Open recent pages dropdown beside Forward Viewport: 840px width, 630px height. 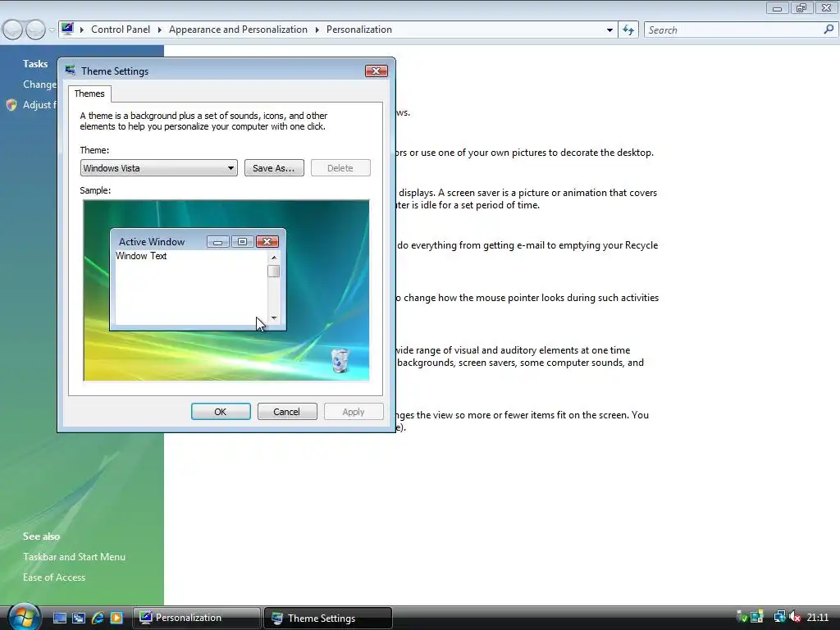point(52,30)
